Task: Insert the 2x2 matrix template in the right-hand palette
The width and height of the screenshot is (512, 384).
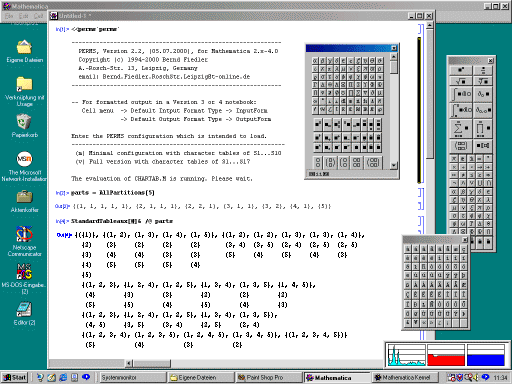Action: [461, 146]
